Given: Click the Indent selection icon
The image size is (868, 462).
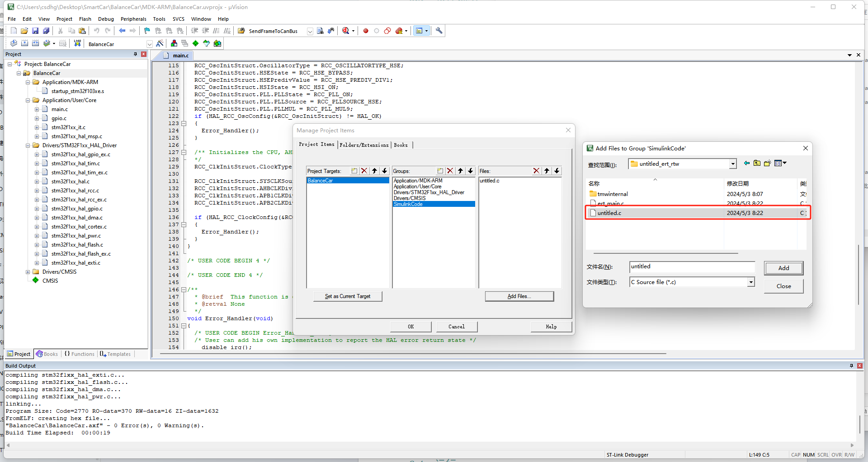Looking at the screenshot, I should [194, 31].
